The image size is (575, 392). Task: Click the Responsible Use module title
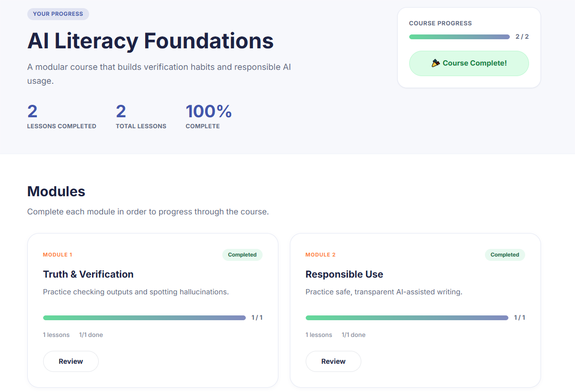(x=344, y=274)
